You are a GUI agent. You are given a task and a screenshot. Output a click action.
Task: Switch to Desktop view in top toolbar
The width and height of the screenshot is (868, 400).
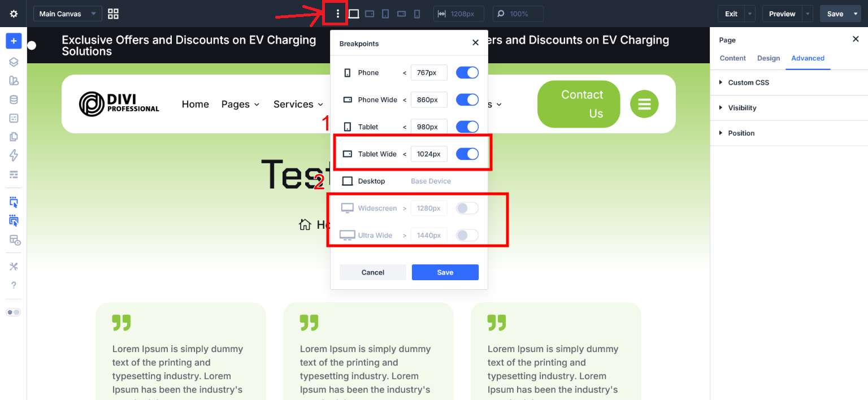354,14
